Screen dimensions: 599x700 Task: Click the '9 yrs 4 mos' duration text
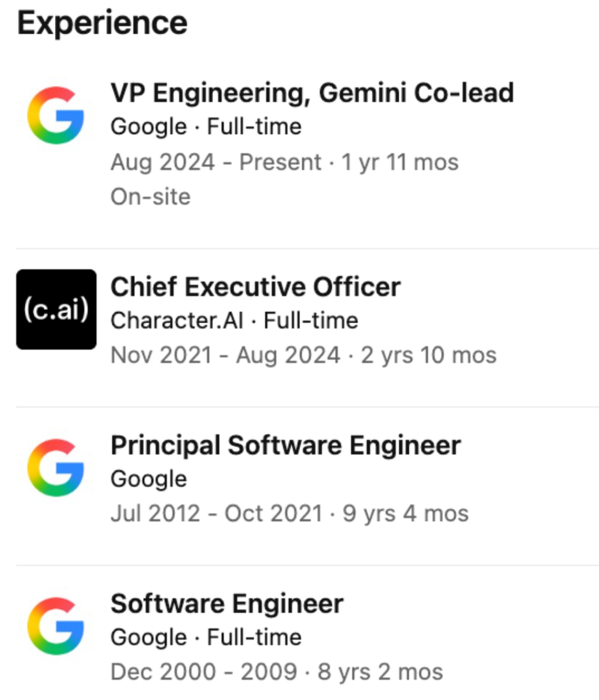pyautogui.click(x=405, y=513)
